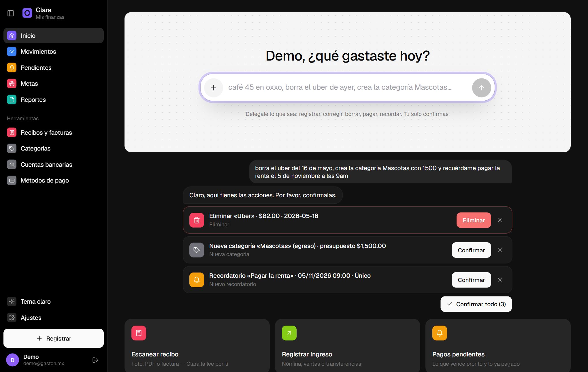Log out using the exit icon
This screenshot has height=372, width=588.
(95, 360)
